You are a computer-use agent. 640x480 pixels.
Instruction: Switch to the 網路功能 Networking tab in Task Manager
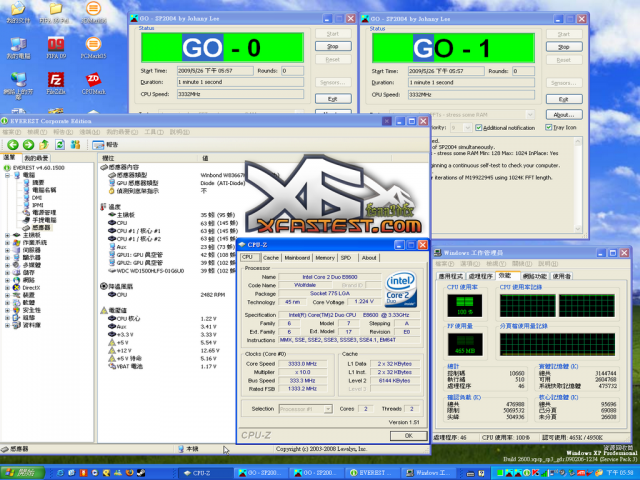pyautogui.click(x=535, y=276)
